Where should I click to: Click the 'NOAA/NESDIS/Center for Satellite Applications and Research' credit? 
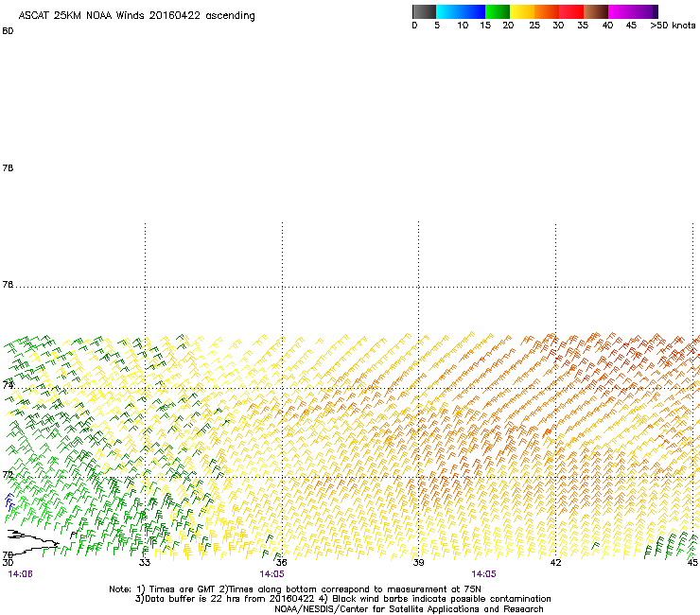[409, 609]
